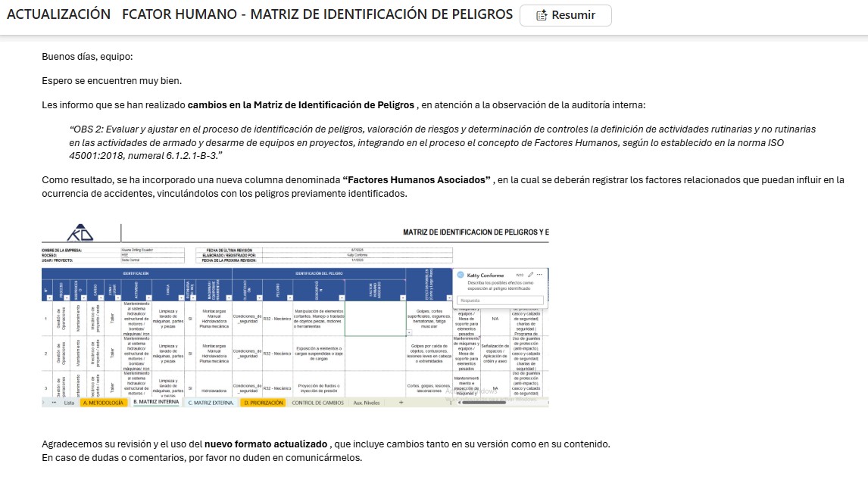Click the sparkle icon inside Resumir button
The image size is (868, 489).
541,15
